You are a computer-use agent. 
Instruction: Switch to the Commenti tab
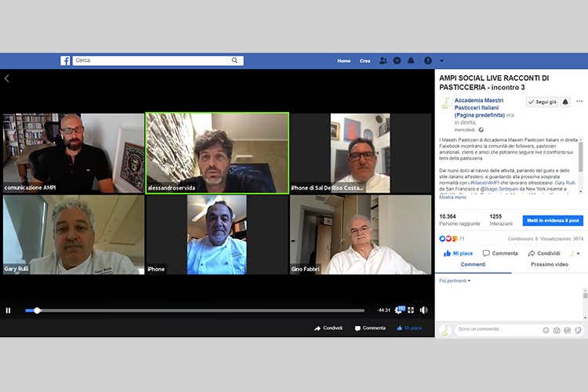click(473, 264)
